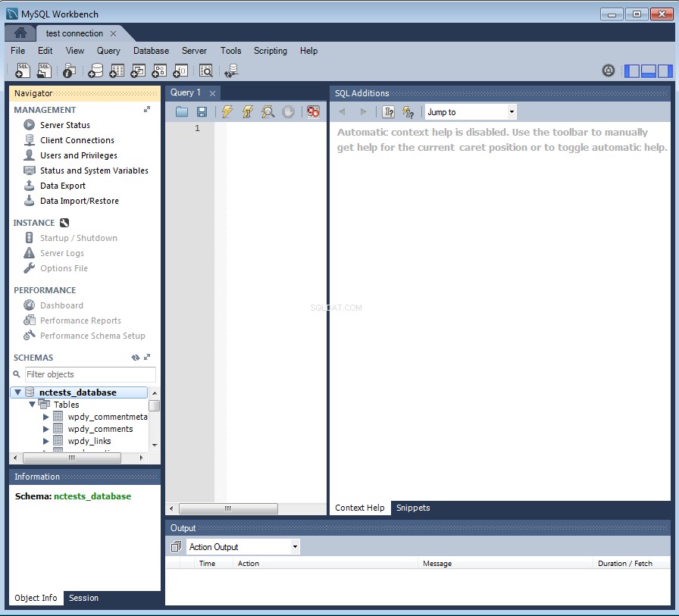Viewport: 679px width, 616px height.
Task: Close the test connection tab
Action: [x=113, y=33]
